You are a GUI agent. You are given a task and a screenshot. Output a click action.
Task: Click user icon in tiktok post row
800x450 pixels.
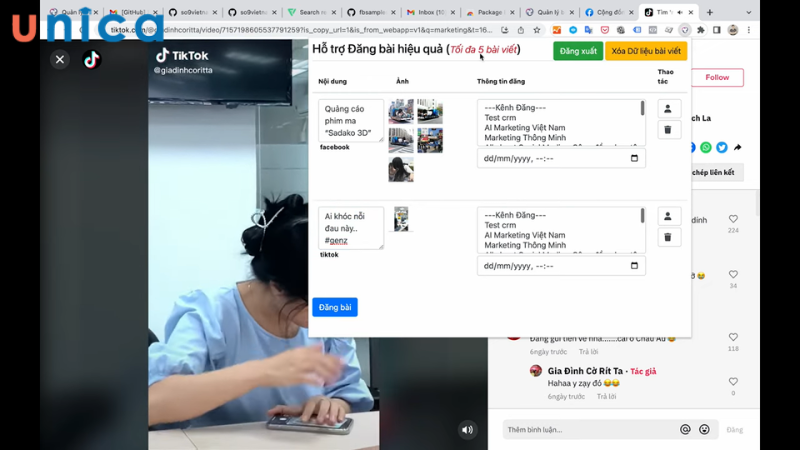pos(668,216)
